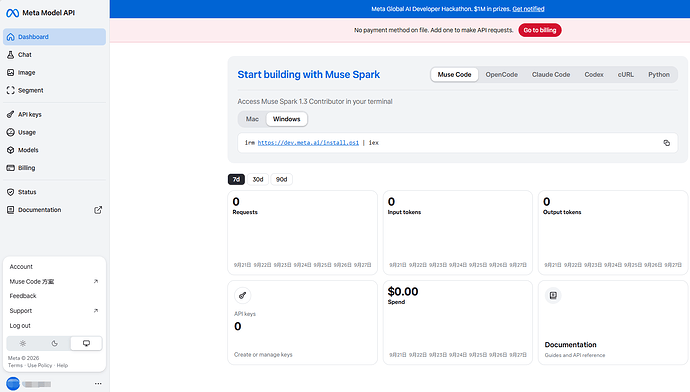
Task: Open the Segment icon in sidebar
Action: point(11,90)
